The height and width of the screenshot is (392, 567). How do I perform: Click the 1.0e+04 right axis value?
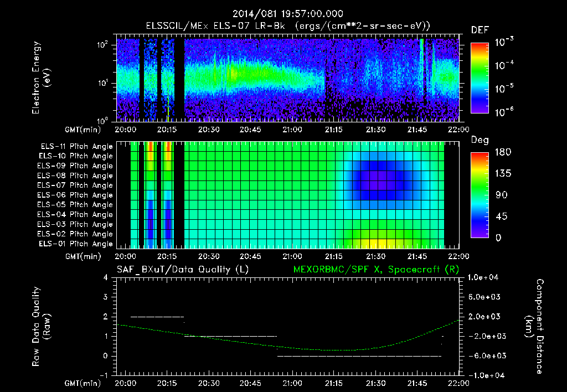483,277
